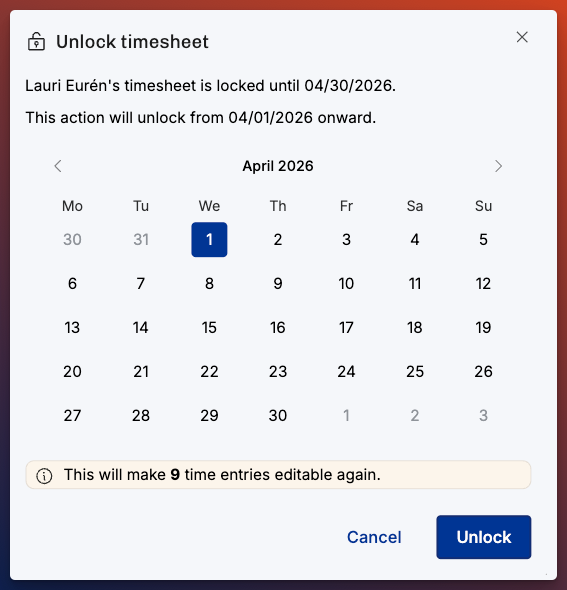The width and height of the screenshot is (567, 590).
Task: Click the unlock padlock icon in the title
Action: [36, 41]
